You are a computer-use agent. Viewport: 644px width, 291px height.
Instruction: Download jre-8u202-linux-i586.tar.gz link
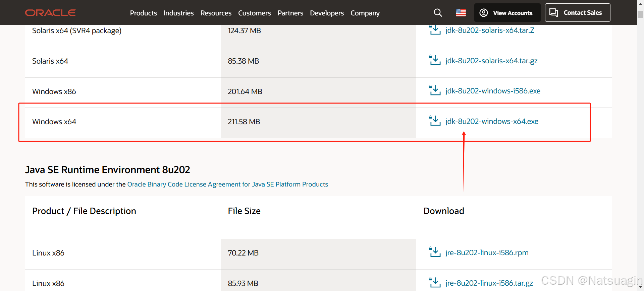tap(489, 283)
